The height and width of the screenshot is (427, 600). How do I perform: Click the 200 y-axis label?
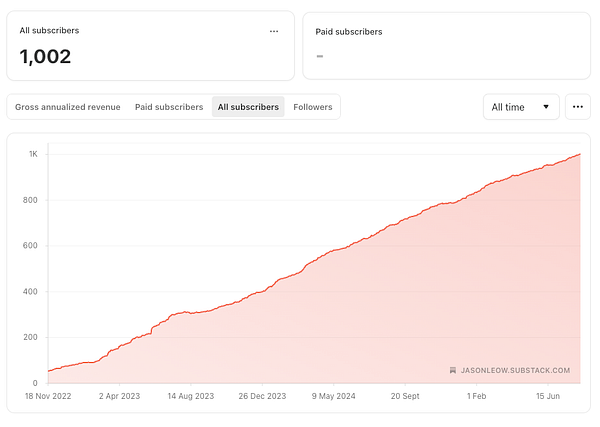tap(30, 337)
